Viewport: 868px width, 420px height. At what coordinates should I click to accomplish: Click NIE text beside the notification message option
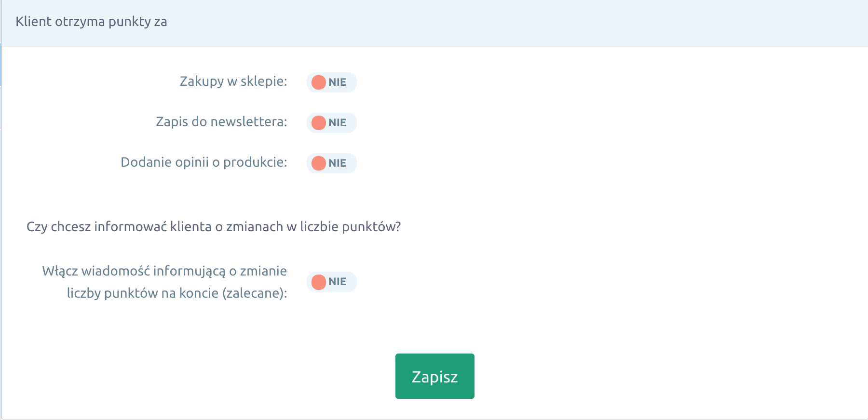point(338,282)
